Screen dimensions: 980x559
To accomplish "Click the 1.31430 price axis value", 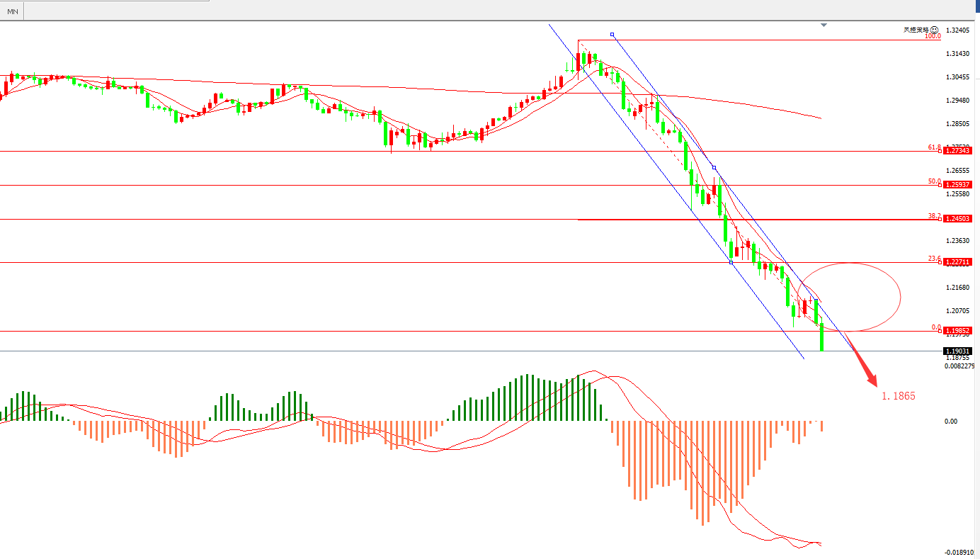I will pos(959,54).
